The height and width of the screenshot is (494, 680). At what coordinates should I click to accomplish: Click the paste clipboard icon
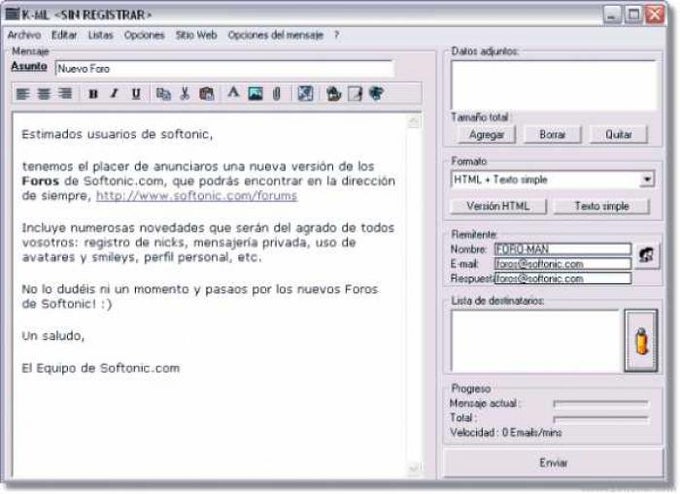207,94
